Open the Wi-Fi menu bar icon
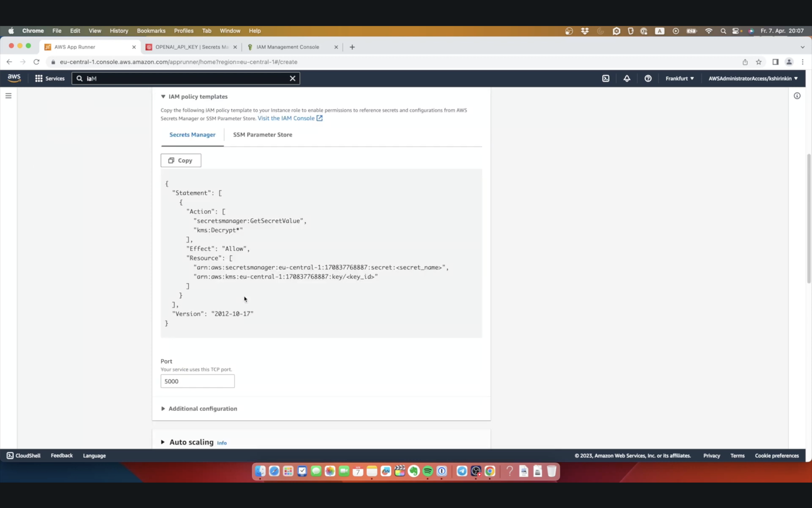 pyautogui.click(x=709, y=31)
